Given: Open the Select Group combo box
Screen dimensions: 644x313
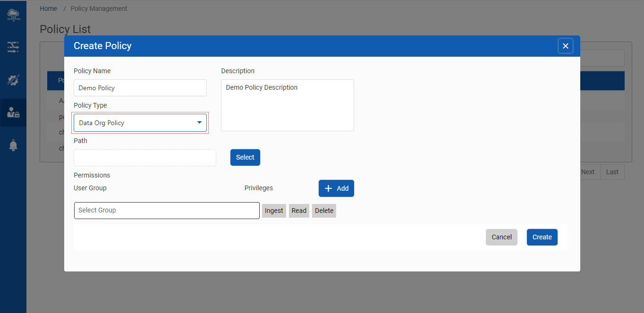Looking at the screenshot, I should click(x=167, y=211).
